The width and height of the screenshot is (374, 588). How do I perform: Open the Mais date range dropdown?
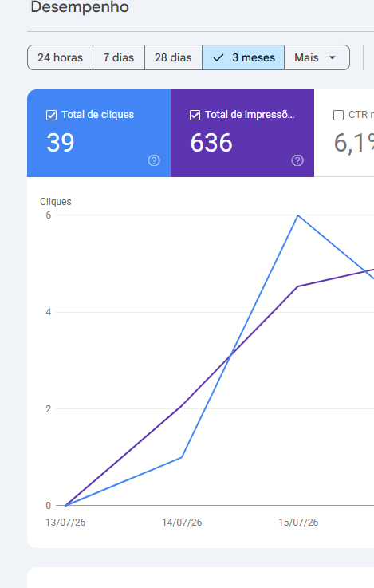pos(317,57)
